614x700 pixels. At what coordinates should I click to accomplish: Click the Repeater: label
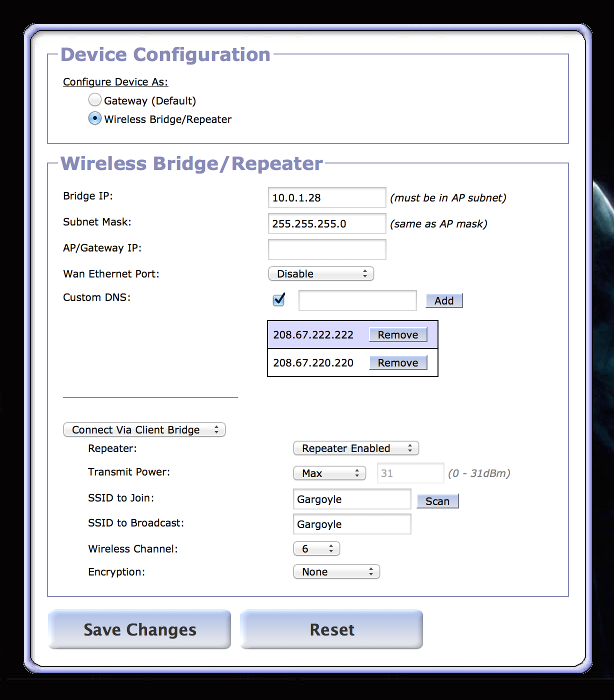coord(112,448)
